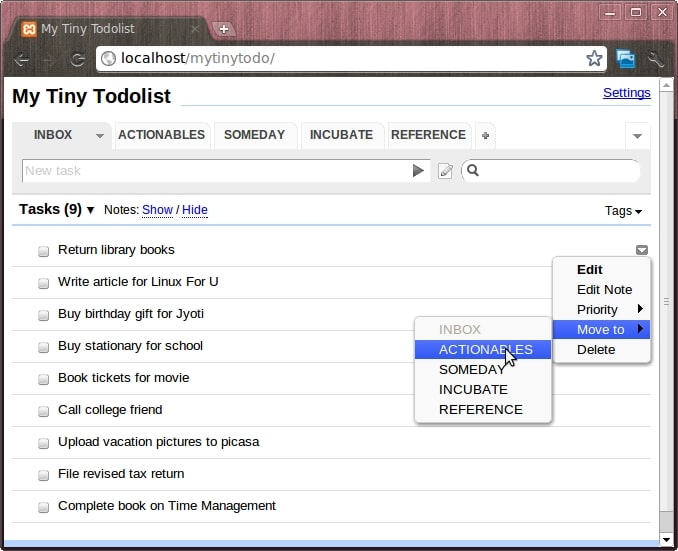This screenshot has width=678, height=551.
Task: Check off 'Write article for Linux For U'
Action: point(43,283)
